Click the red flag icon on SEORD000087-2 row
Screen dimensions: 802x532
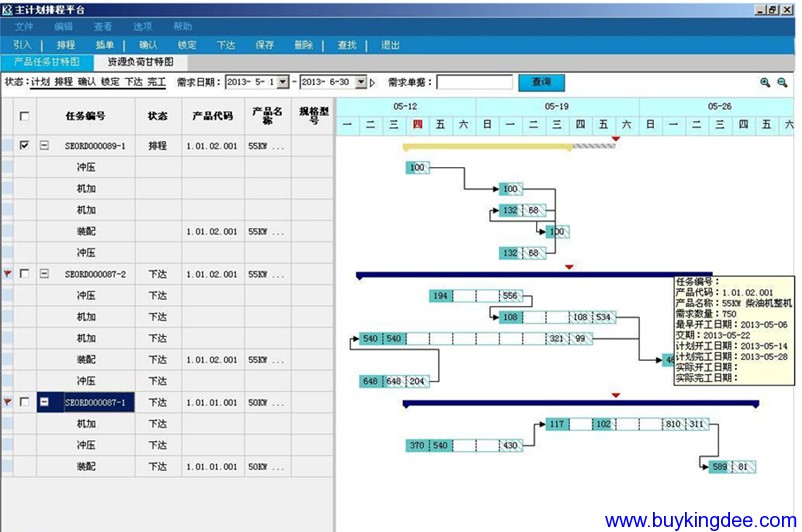click(x=7, y=274)
